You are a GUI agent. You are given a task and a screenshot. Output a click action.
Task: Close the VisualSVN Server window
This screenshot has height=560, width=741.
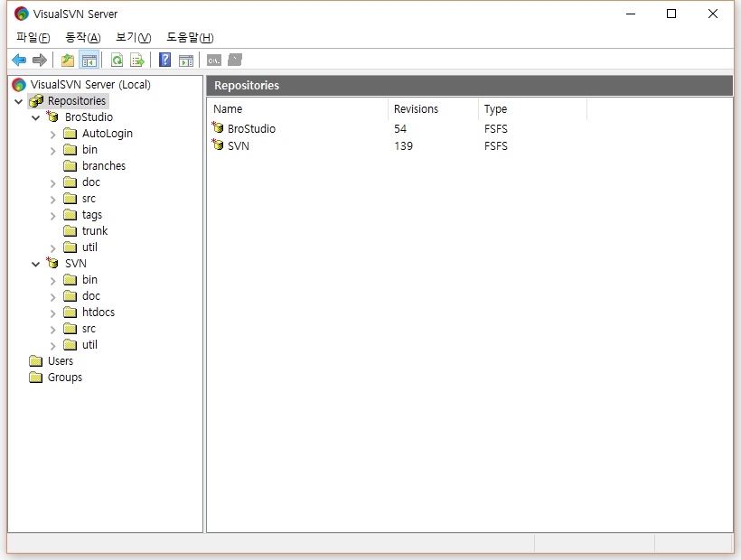[713, 14]
